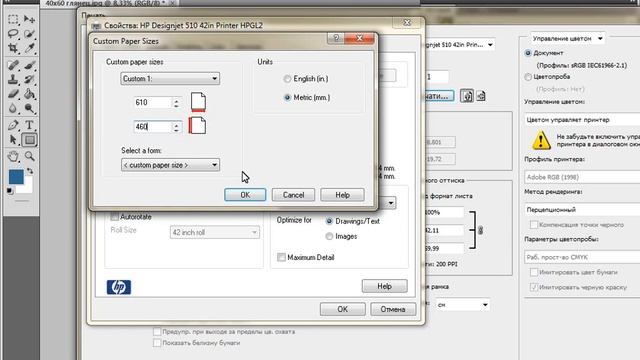
Task: Open the Custom 1 paper size dropdown
Action: click(x=170, y=78)
